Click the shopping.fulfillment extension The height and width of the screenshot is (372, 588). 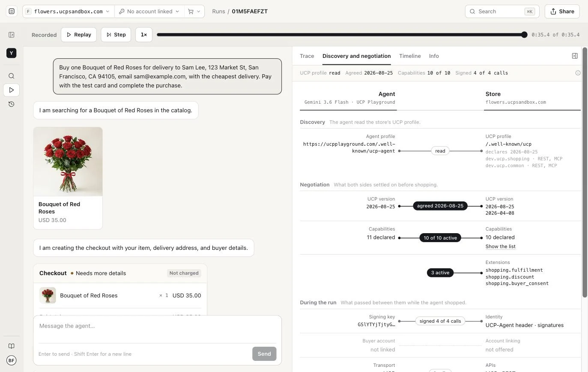pyautogui.click(x=514, y=270)
